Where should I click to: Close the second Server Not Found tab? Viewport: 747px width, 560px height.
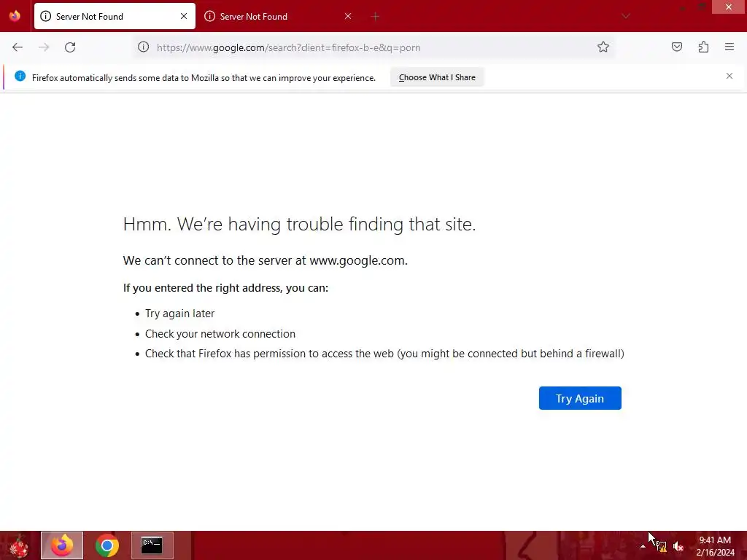pyautogui.click(x=348, y=16)
